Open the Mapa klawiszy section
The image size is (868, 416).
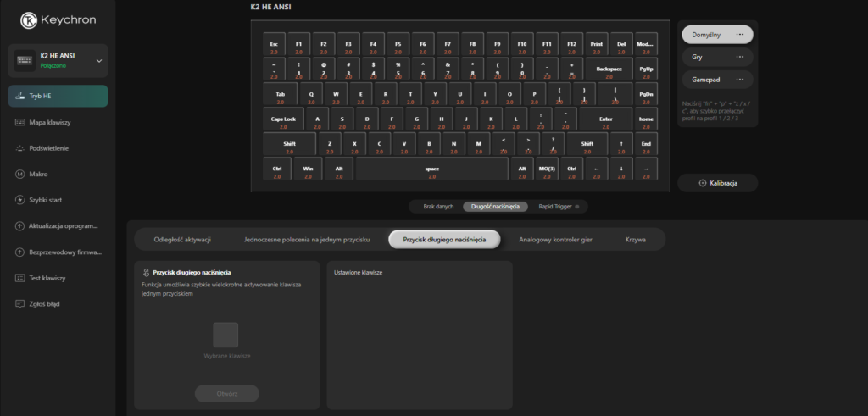point(58,122)
